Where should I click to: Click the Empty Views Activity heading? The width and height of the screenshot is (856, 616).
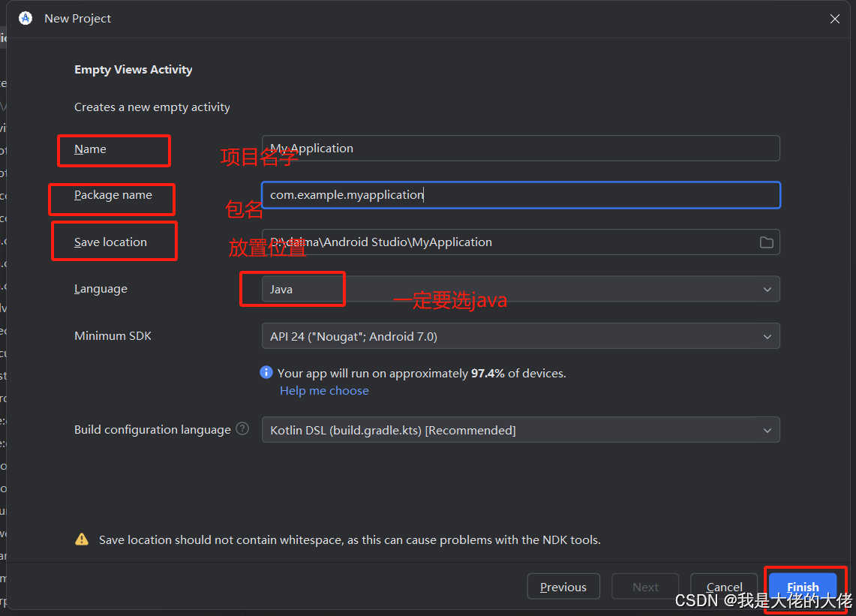tap(134, 70)
